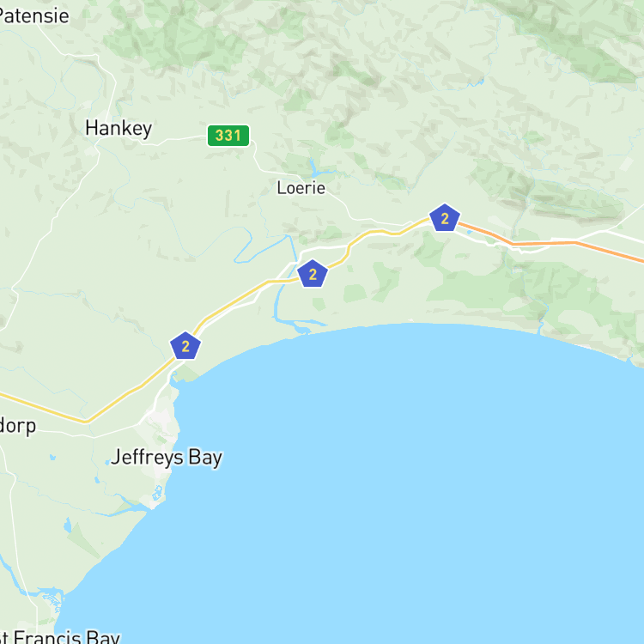Select the N2 shield where road turns orange
The image size is (644, 644).
tap(445, 218)
